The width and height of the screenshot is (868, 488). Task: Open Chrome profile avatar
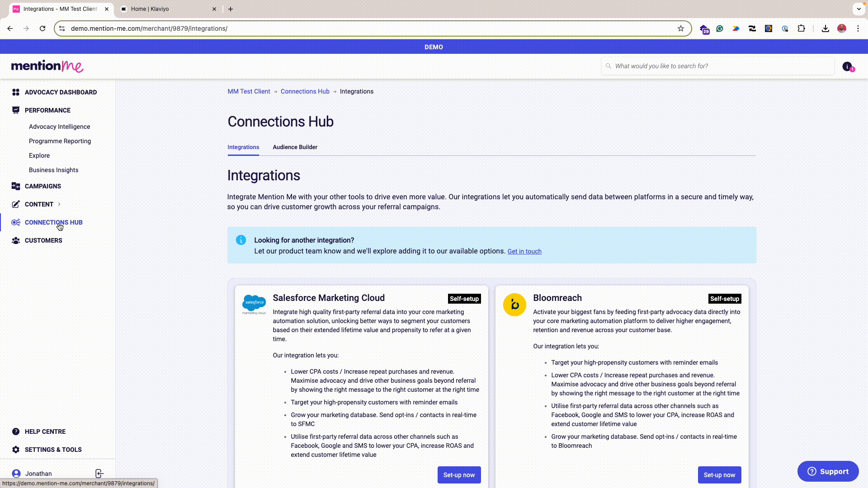[842, 28]
